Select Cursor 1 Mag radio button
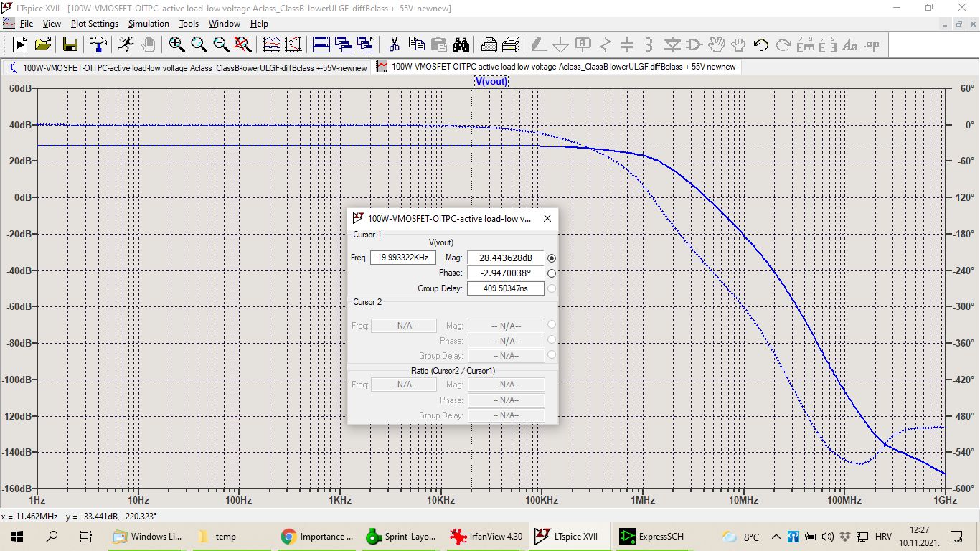This screenshot has width=980, height=551. pos(552,258)
